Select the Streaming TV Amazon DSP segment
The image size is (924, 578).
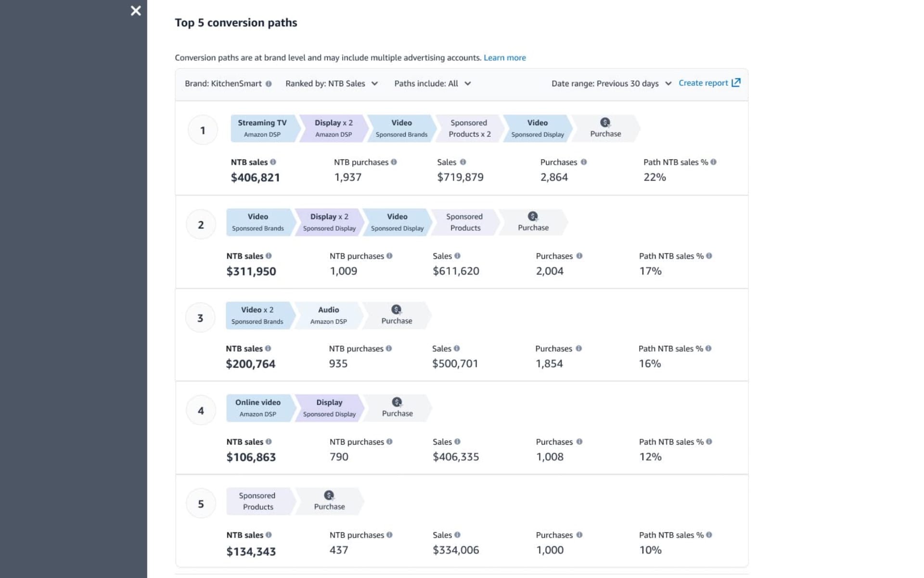pyautogui.click(x=262, y=128)
